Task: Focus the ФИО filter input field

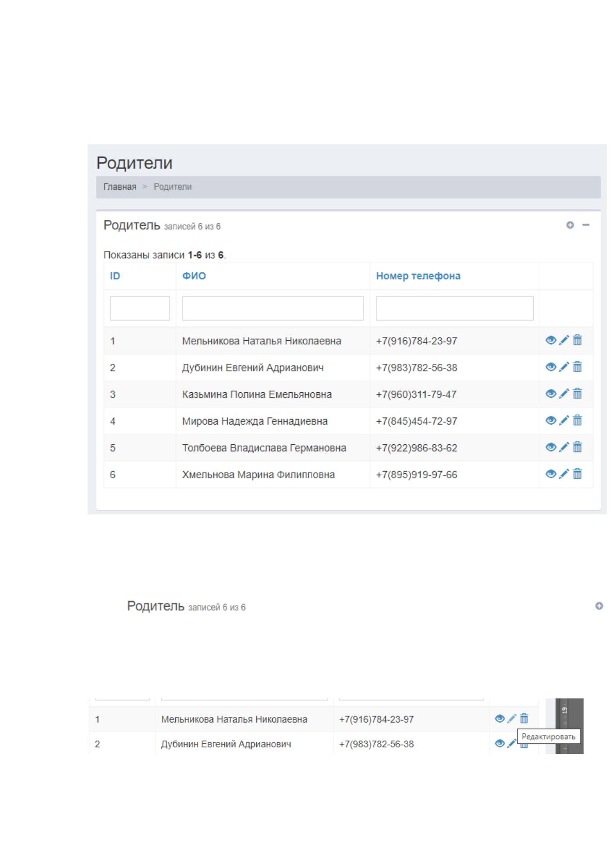Action: pyautogui.click(x=273, y=308)
